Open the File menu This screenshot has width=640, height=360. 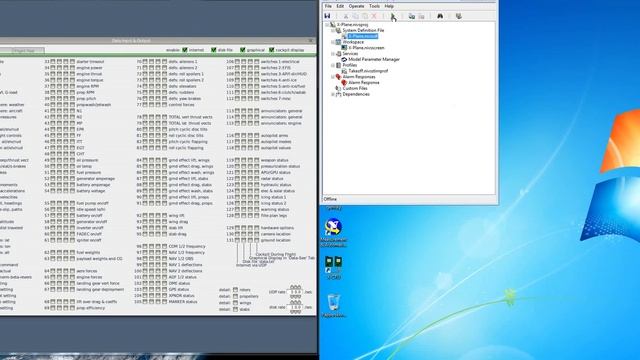pyautogui.click(x=328, y=6)
